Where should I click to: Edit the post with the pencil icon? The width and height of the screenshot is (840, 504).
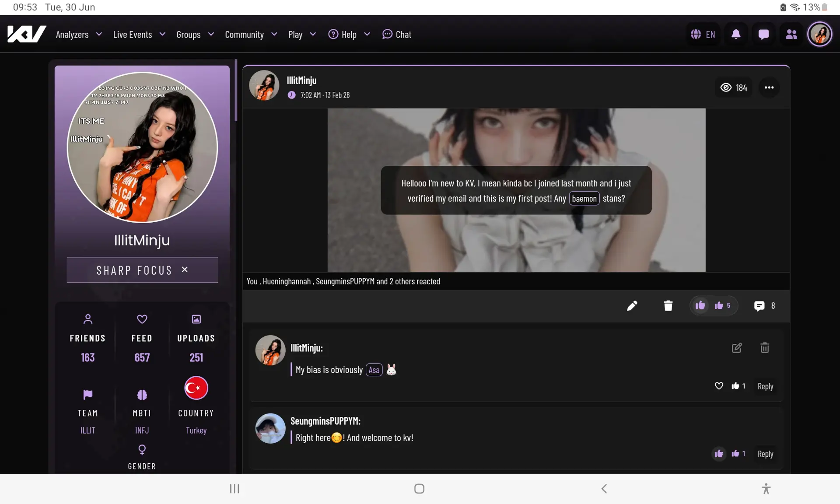coord(632,306)
